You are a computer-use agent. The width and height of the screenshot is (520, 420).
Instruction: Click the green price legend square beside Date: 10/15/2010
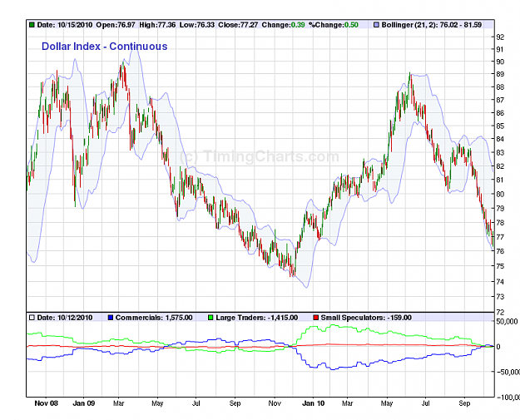tap(32, 25)
